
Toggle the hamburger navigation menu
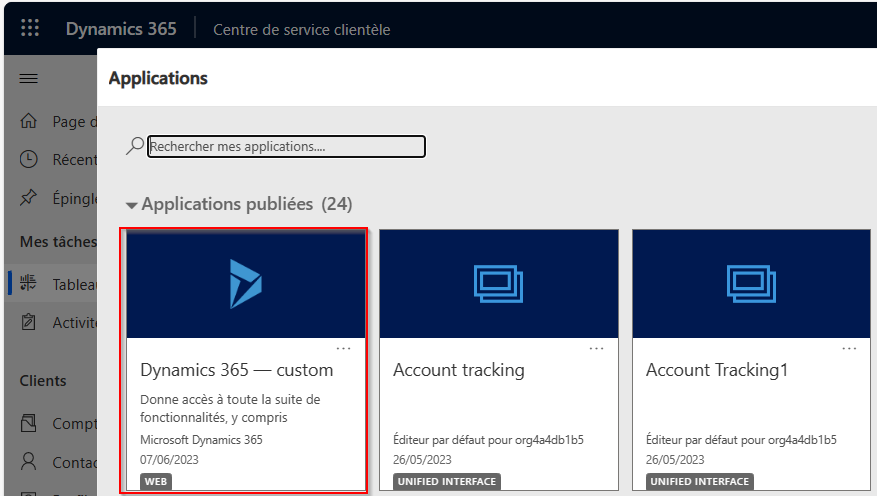[x=29, y=78]
